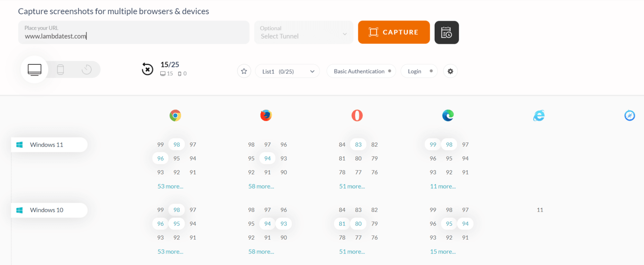Screen dimensions: 644x265
Task: Select Opera 78 under Windows 11
Action: coord(342,172)
